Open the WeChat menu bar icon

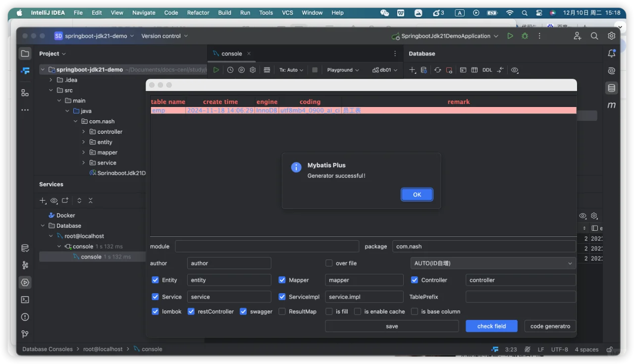coord(384,13)
